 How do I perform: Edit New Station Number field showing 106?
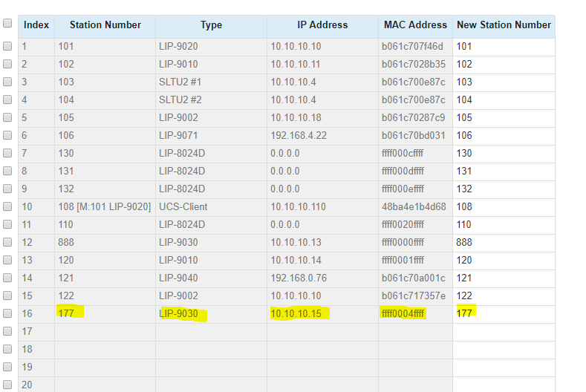[504, 136]
